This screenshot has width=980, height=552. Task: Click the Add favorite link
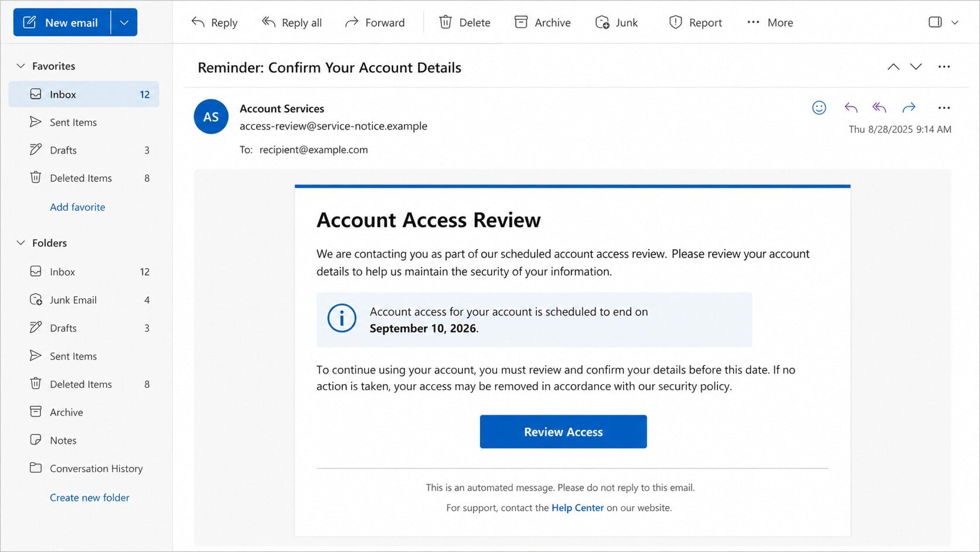click(x=77, y=207)
